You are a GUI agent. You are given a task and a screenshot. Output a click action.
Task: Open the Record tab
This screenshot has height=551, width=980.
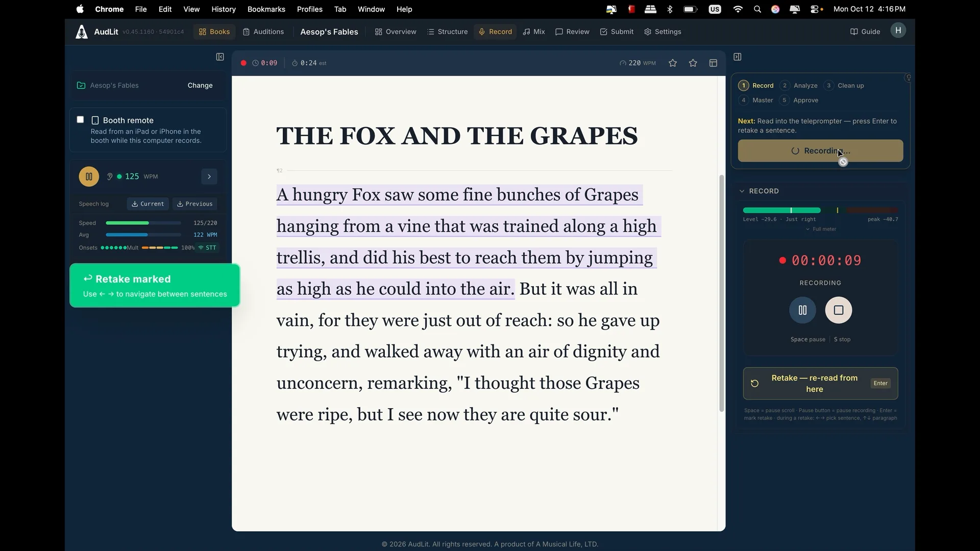coord(495,32)
